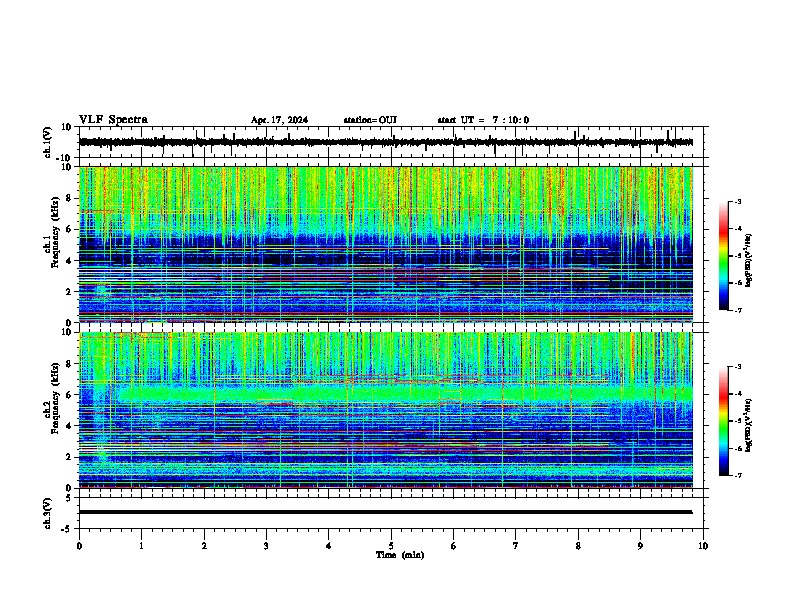The height and width of the screenshot is (612, 792).
Task: Click time axis tick label "3"
Action: [266, 546]
